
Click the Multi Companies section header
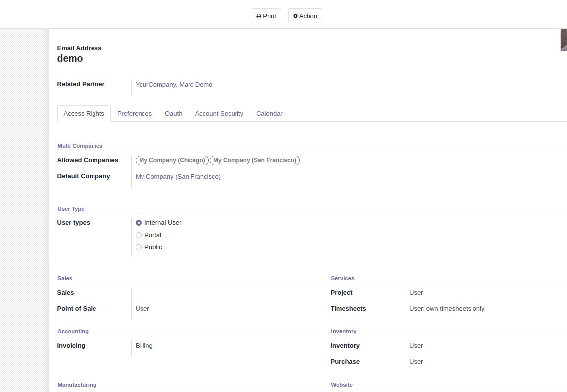click(80, 146)
